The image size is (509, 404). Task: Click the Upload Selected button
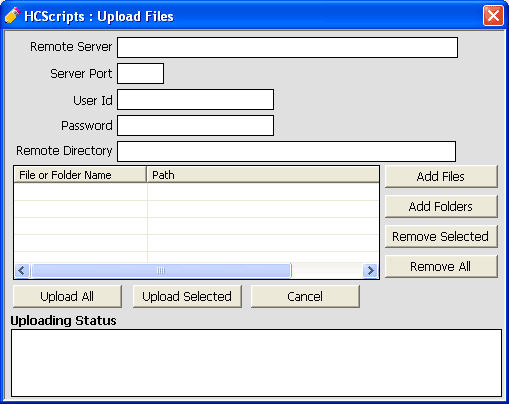(x=187, y=296)
